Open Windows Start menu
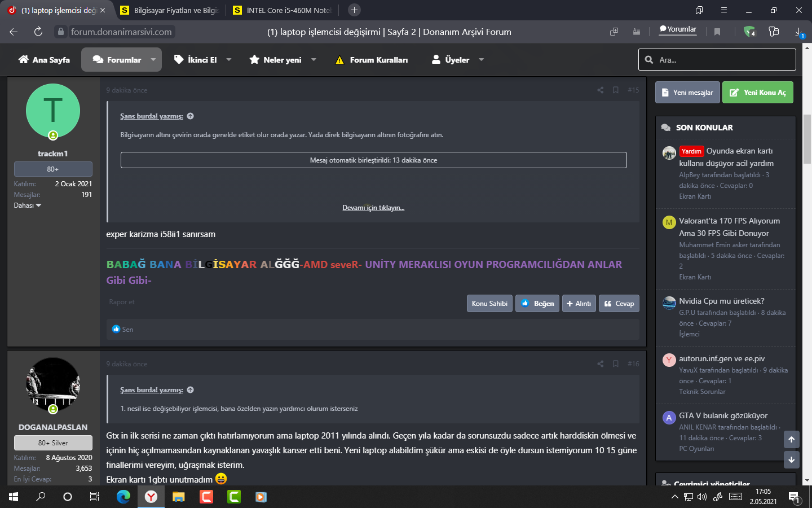 (14, 497)
